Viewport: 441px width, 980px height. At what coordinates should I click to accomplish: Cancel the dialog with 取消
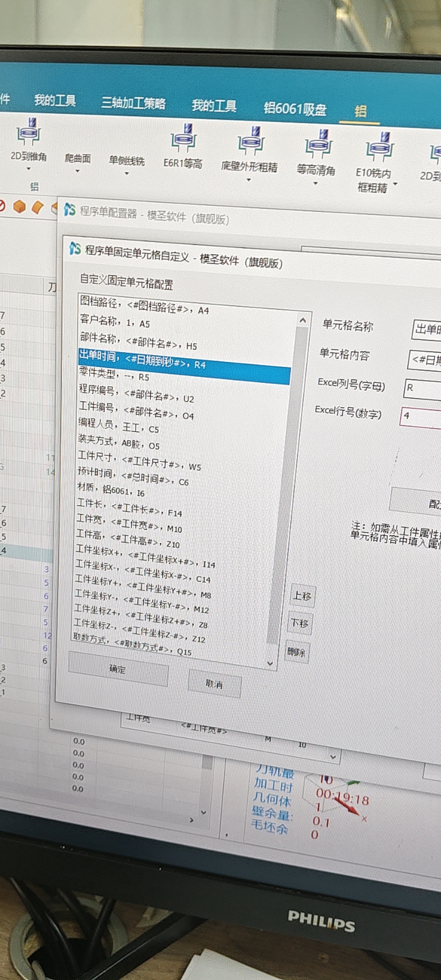click(x=214, y=684)
